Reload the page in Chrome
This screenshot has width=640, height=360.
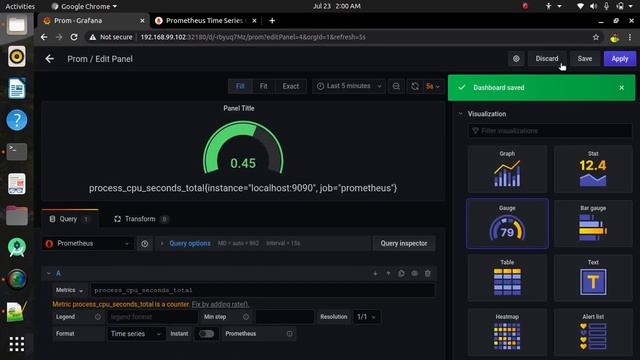[x=74, y=37]
